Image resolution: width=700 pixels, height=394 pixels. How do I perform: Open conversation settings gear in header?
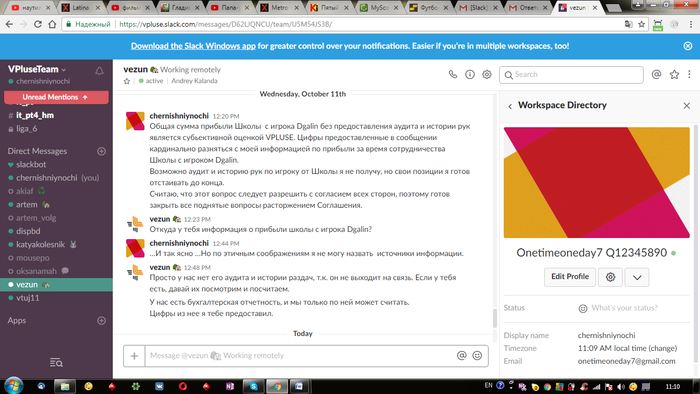(487, 75)
